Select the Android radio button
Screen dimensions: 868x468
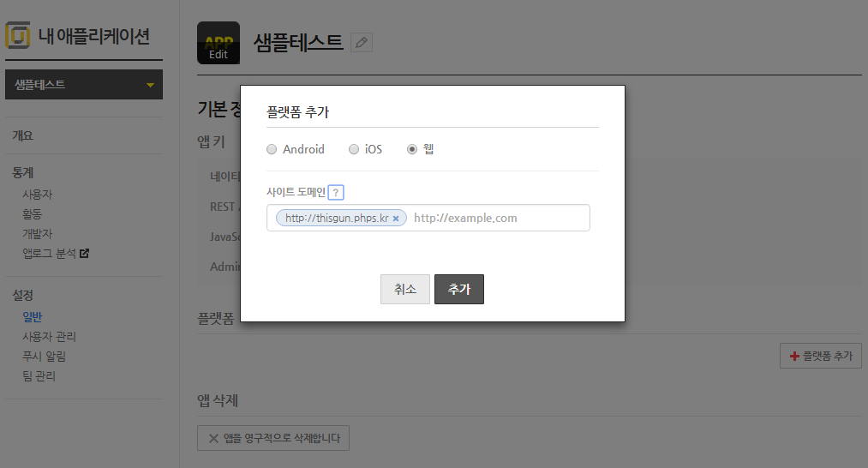click(x=272, y=149)
